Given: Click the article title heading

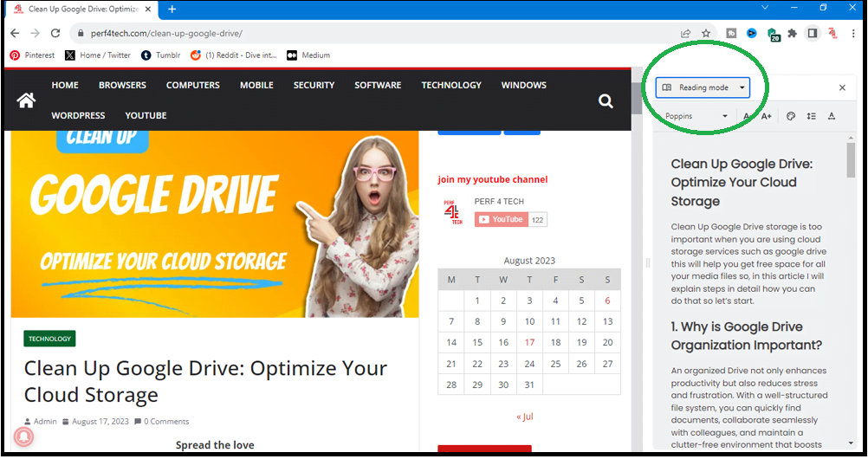Looking at the screenshot, I should (x=205, y=381).
